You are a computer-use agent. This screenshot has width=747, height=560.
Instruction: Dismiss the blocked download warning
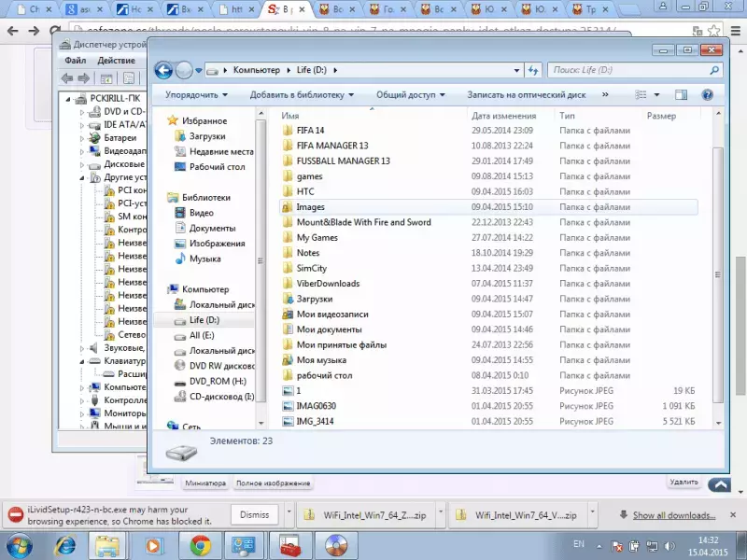[254, 515]
